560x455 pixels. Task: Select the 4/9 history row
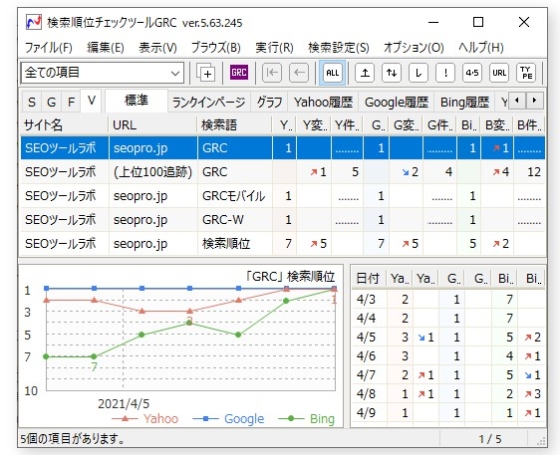click(448, 413)
